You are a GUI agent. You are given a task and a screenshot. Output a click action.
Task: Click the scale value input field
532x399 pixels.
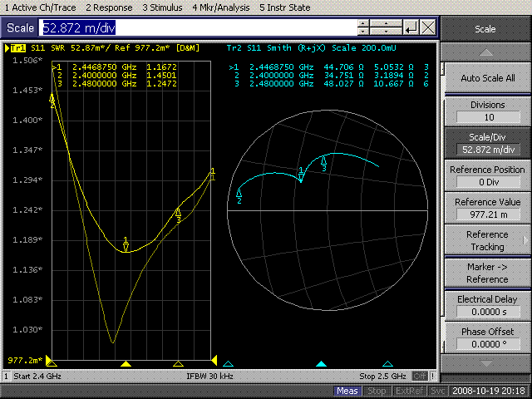tap(198, 28)
